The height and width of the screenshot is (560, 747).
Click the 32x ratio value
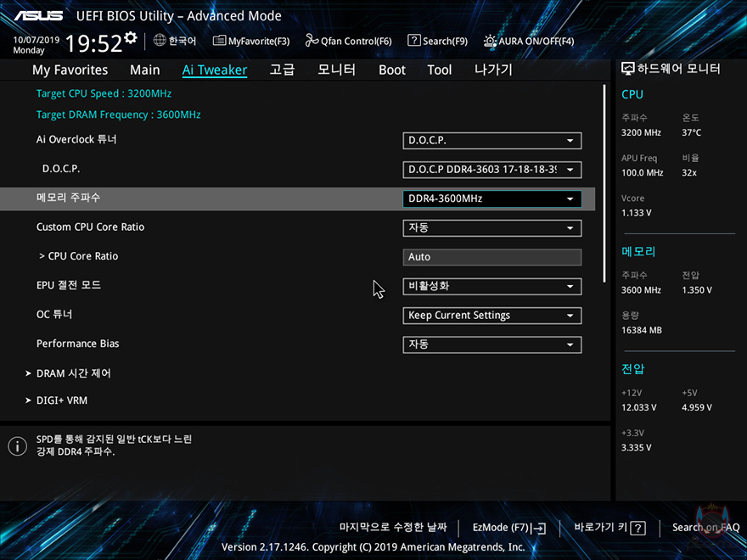point(689,173)
